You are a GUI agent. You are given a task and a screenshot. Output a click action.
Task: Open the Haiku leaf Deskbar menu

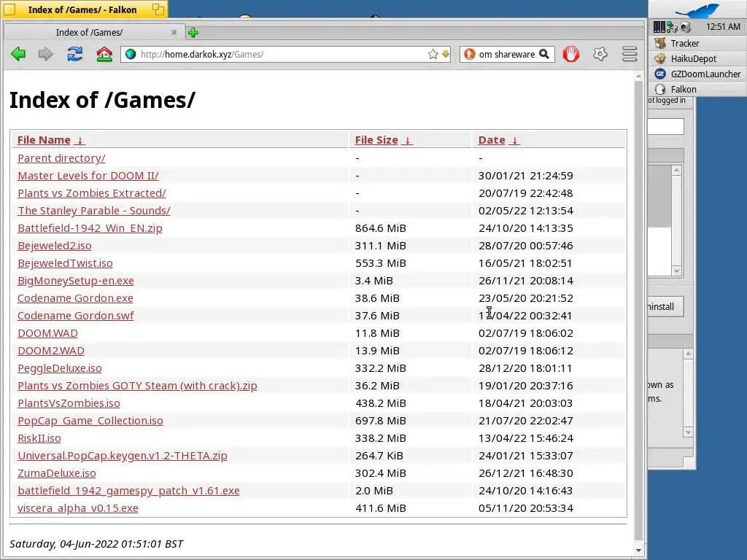click(x=697, y=9)
